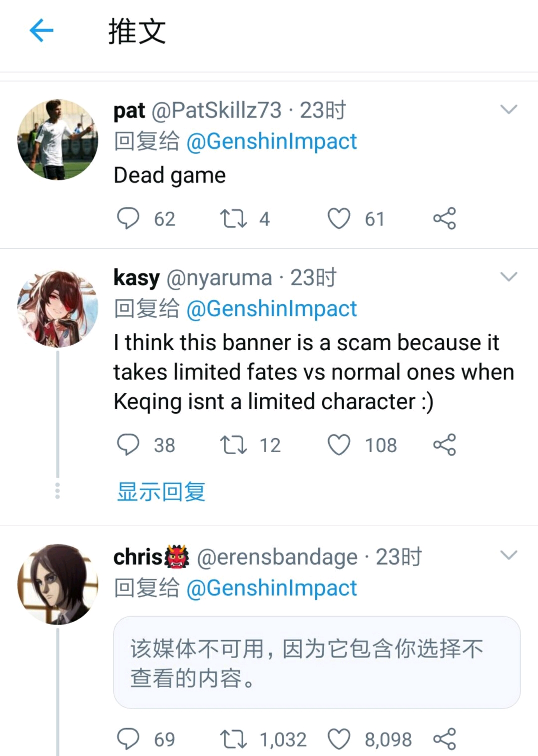Image resolution: width=538 pixels, height=756 pixels.
Task: Open kasy's profile avatar
Action: point(57,308)
